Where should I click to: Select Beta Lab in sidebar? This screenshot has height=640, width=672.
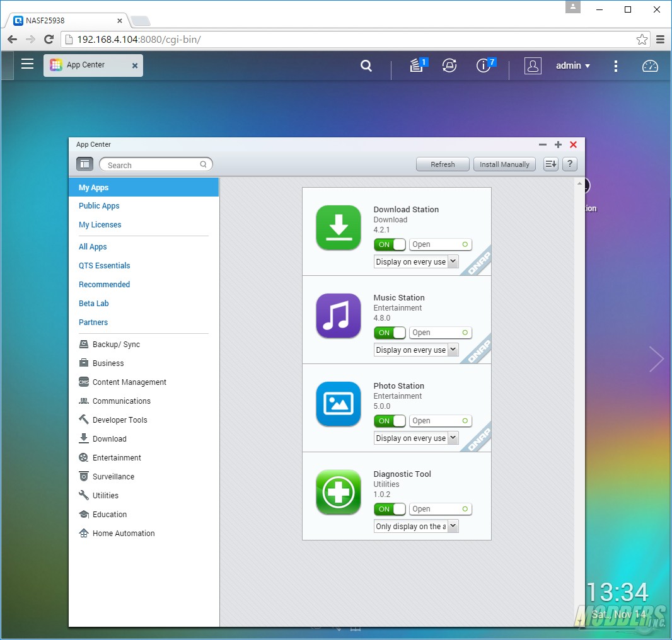[x=93, y=303]
